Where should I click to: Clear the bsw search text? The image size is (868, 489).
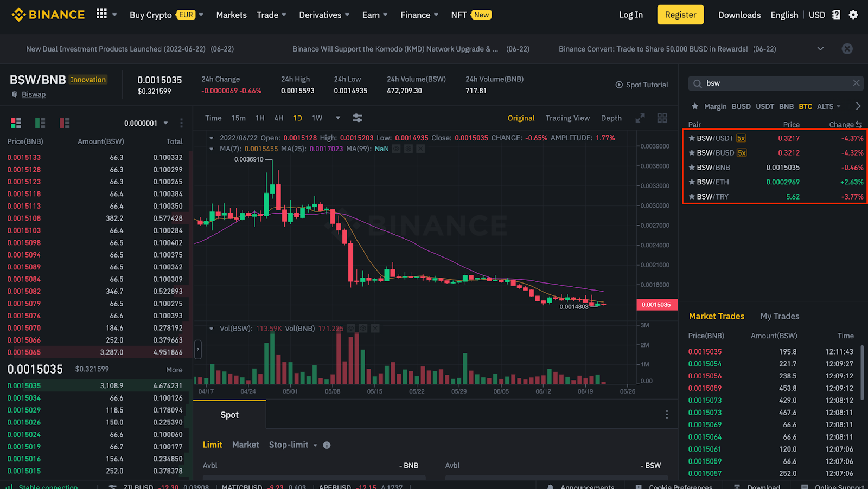tap(856, 83)
